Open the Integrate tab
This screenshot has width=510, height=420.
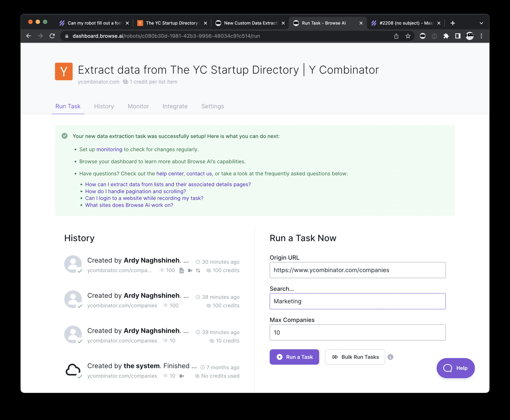pos(175,106)
